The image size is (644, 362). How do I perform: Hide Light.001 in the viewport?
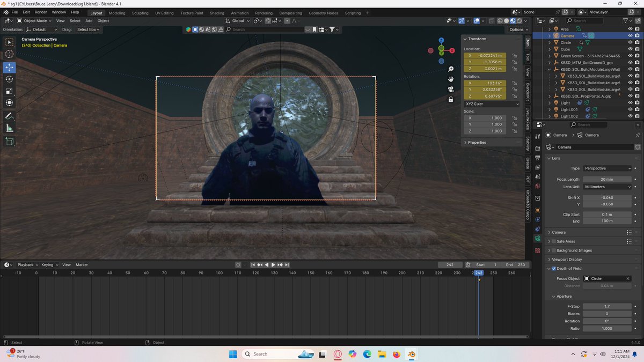click(x=631, y=109)
